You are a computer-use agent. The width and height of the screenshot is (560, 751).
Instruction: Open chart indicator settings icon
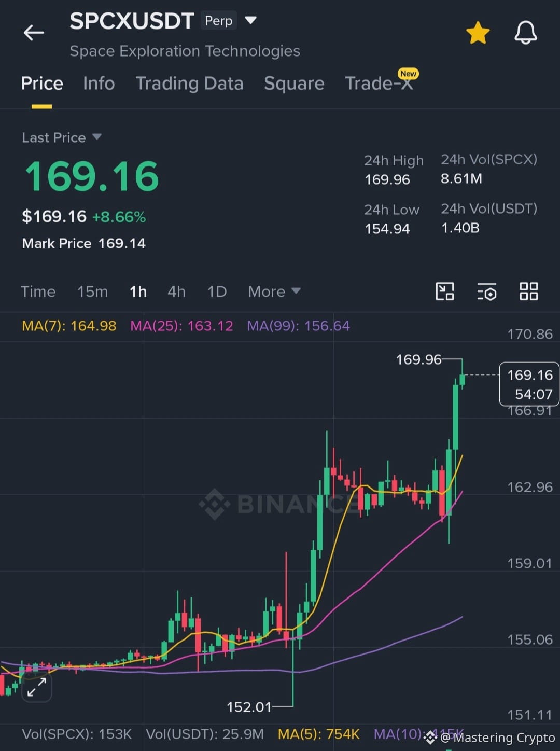486,291
